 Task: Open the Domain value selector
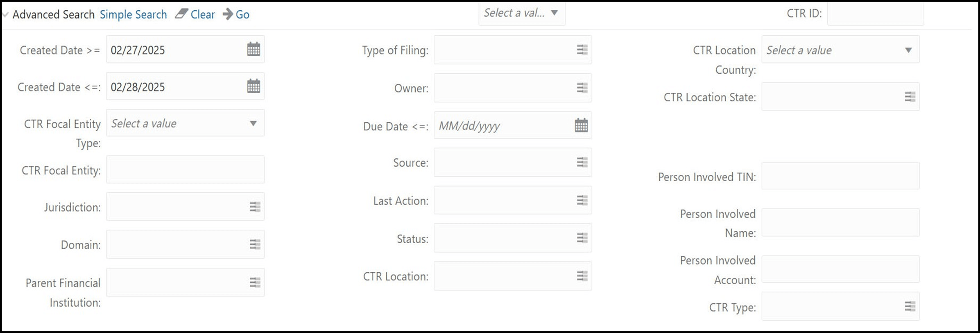click(255, 244)
